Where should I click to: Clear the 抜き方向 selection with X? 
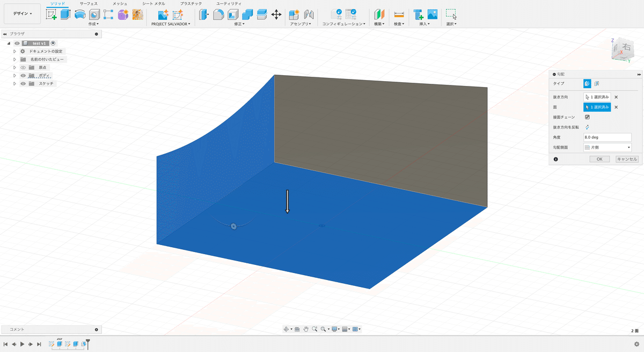tap(616, 97)
